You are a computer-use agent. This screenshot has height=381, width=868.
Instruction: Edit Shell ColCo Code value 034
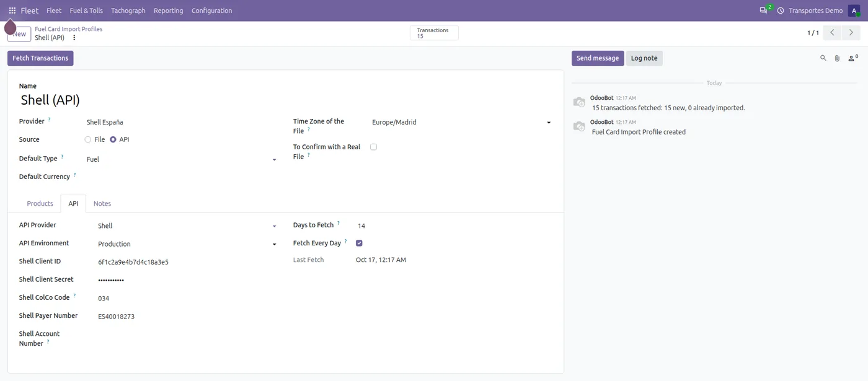pos(187,299)
